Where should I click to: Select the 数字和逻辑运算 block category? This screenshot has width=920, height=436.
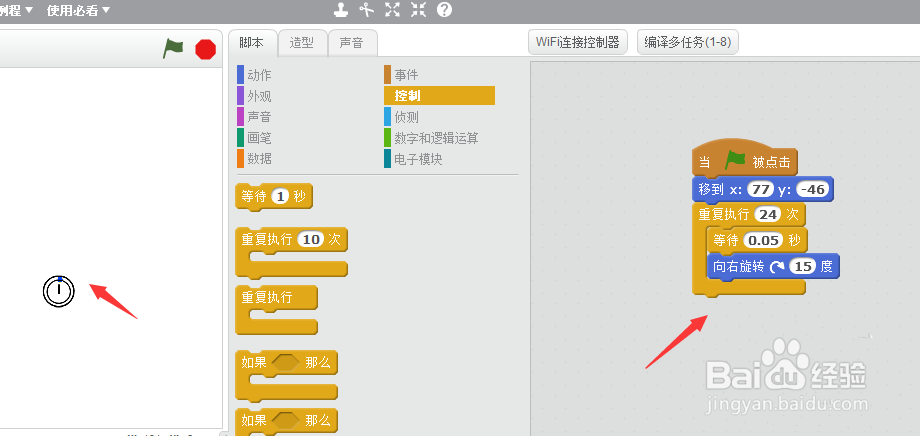439,138
